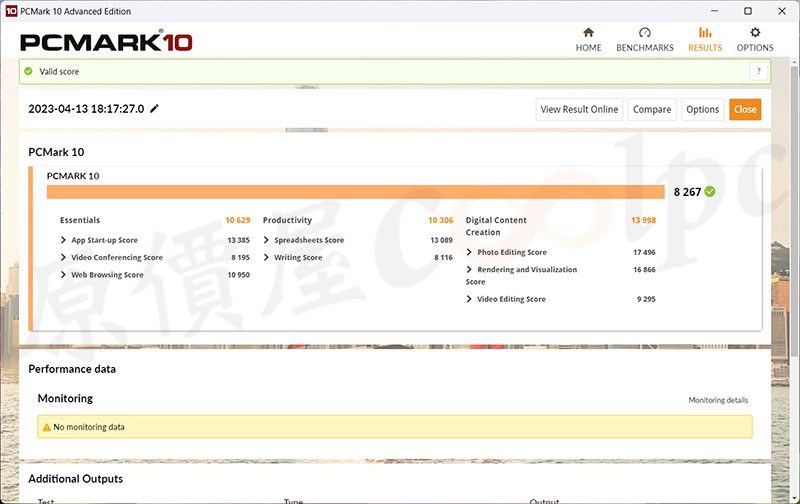Expand the Spreadsheets Score details
Viewport: 800px width, 504px height.
(x=267, y=240)
